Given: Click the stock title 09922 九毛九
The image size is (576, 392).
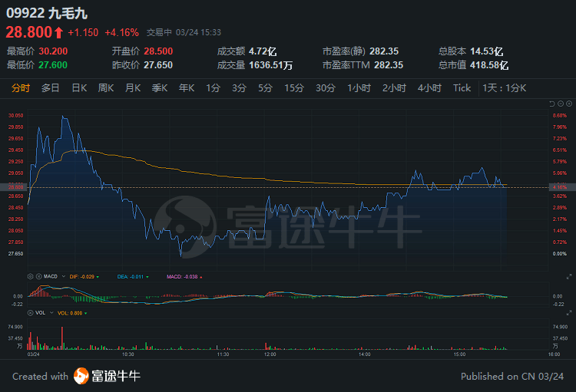Looking at the screenshot, I should click(47, 13).
